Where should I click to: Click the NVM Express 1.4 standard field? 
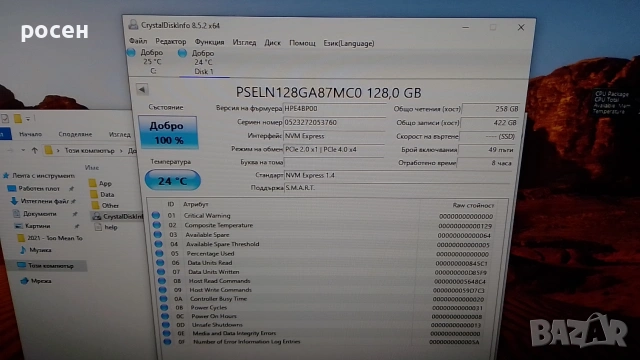(x=398, y=175)
